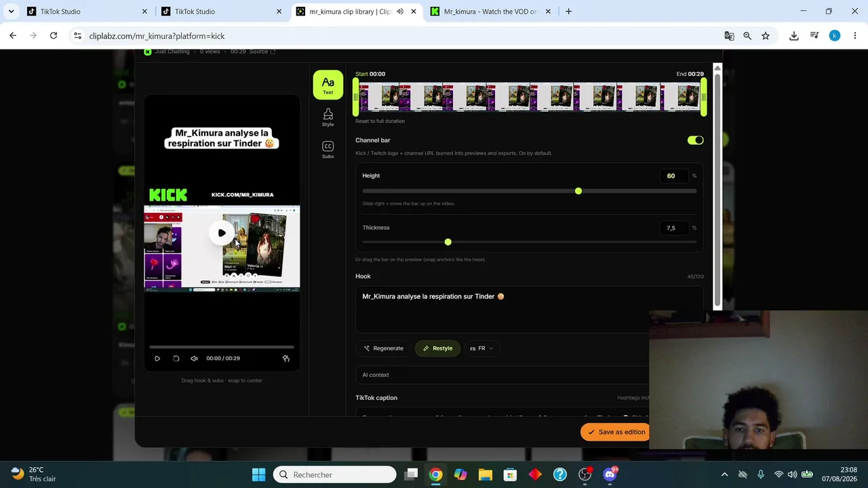The width and height of the screenshot is (868, 488).
Task: Open the Subs captions panel
Action: pyautogui.click(x=328, y=150)
